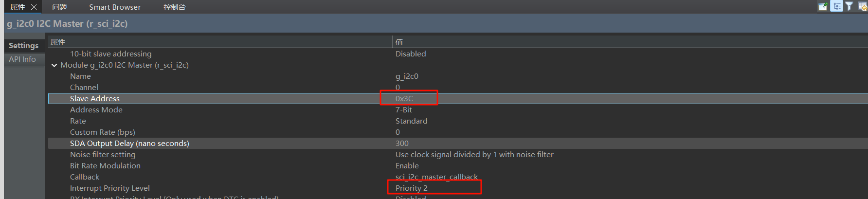Image resolution: width=868 pixels, height=199 pixels.
Task: Open the Standard rate value dropdown
Action: pos(411,121)
